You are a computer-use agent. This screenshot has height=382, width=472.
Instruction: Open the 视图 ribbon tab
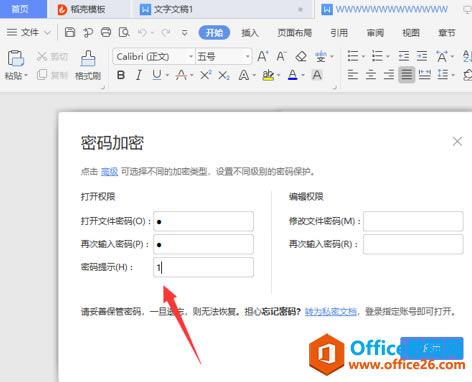coord(411,33)
